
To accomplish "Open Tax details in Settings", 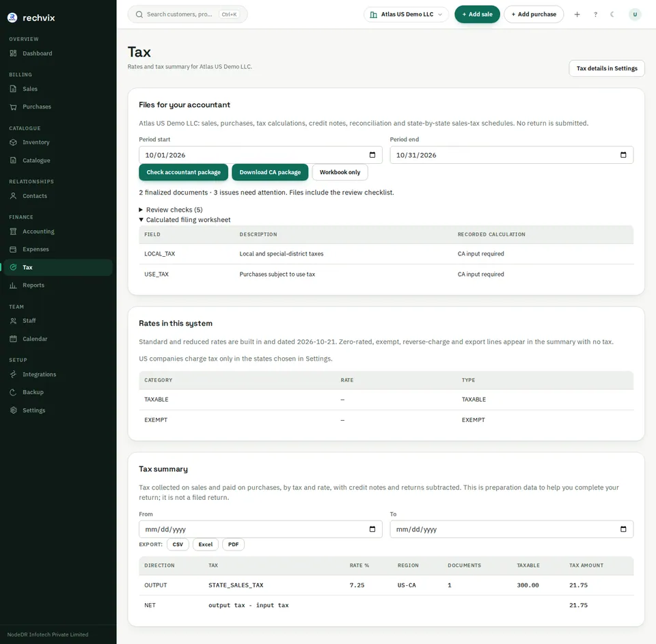I will point(607,68).
